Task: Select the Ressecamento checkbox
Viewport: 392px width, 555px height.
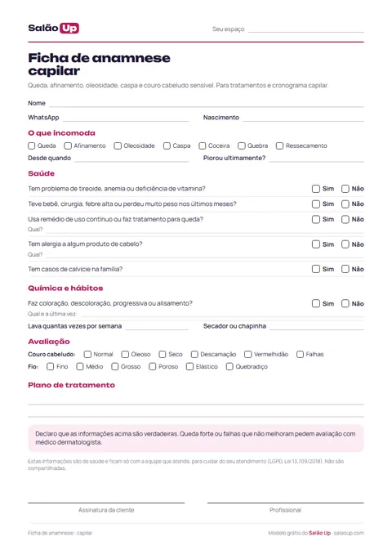Action: 279,145
